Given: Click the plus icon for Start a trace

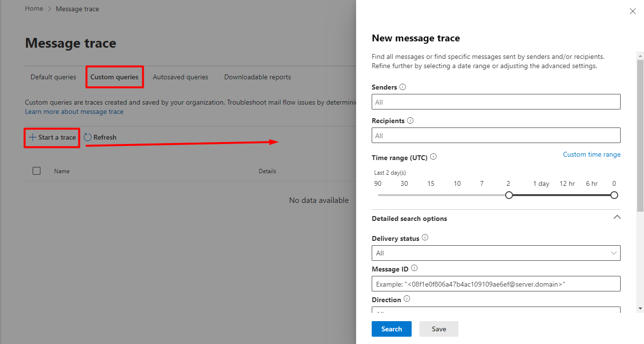Looking at the screenshot, I should click(x=33, y=137).
